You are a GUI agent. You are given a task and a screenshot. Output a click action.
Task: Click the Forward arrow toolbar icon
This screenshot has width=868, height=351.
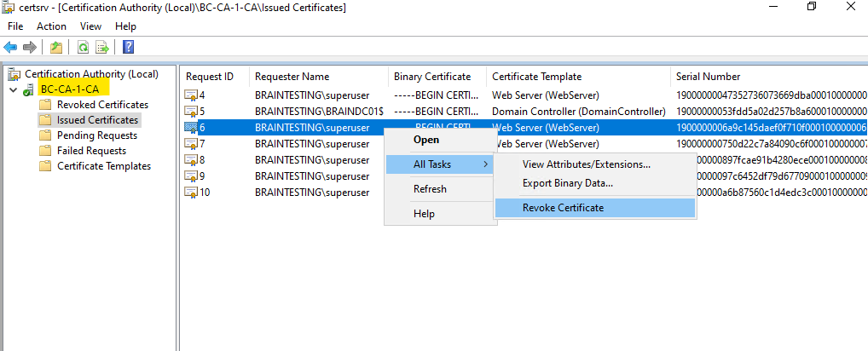(x=30, y=48)
